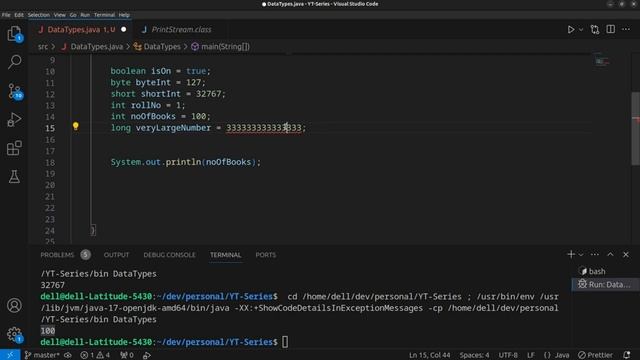Maximize the panel with the chevron up
This screenshot has height=360, width=640.
[x=610, y=254]
